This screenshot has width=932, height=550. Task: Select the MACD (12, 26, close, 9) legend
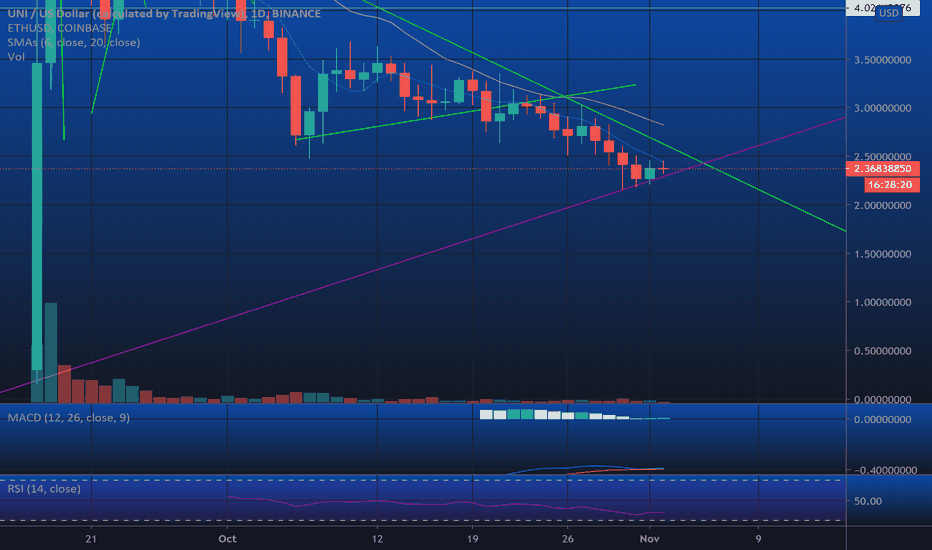pos(68,417)
